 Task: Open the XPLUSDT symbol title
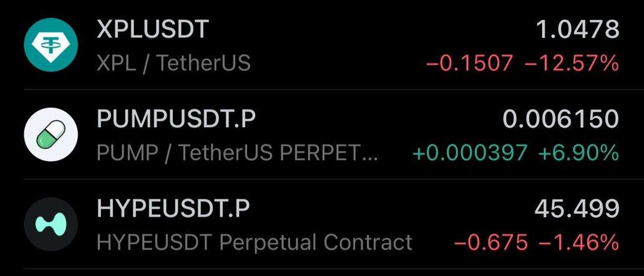click(153, 29)
